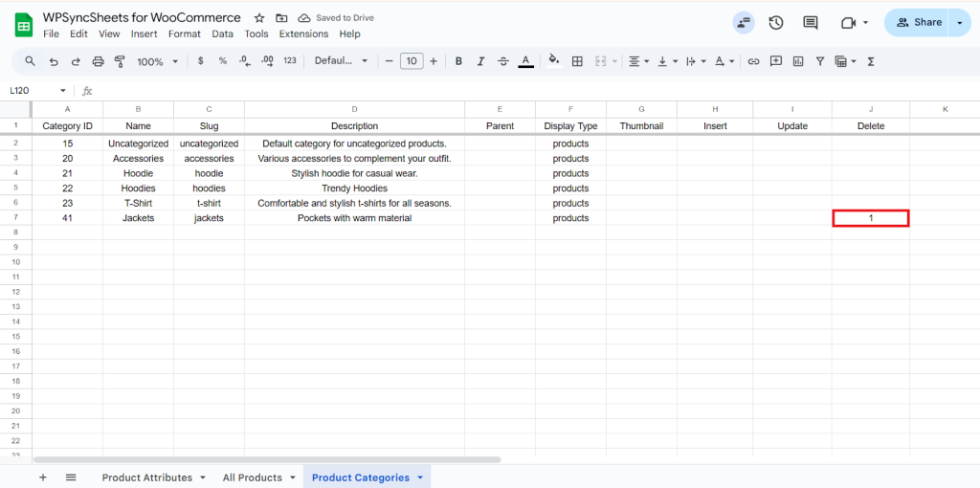Select the Jackets name cell
The image size is (980, 488).
pos(138,218)
